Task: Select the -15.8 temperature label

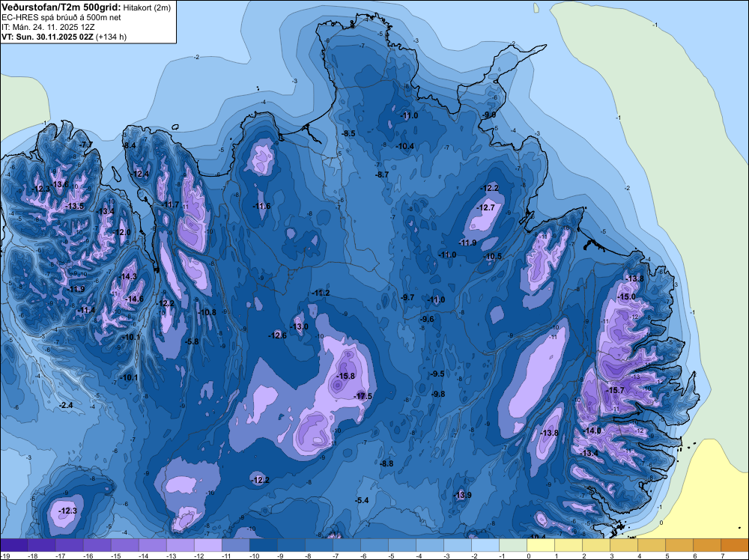Action: [x=346, y=376]
